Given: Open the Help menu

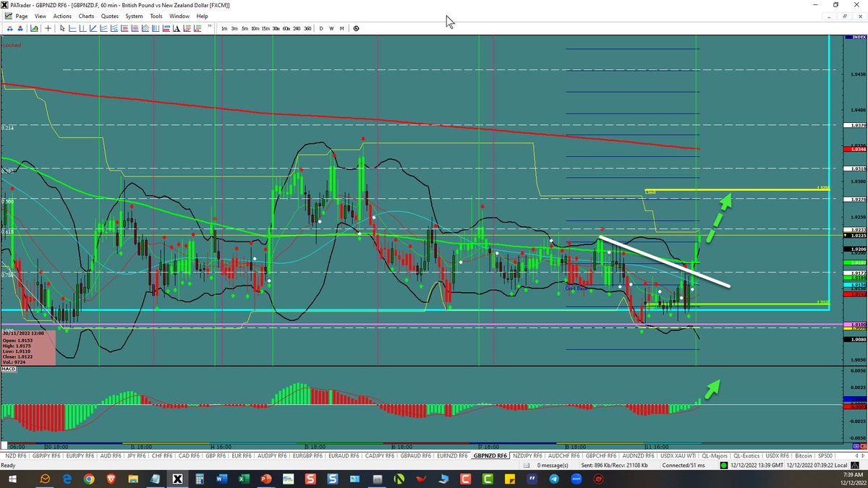Looking at the screenshot, I should coord(202,16).
